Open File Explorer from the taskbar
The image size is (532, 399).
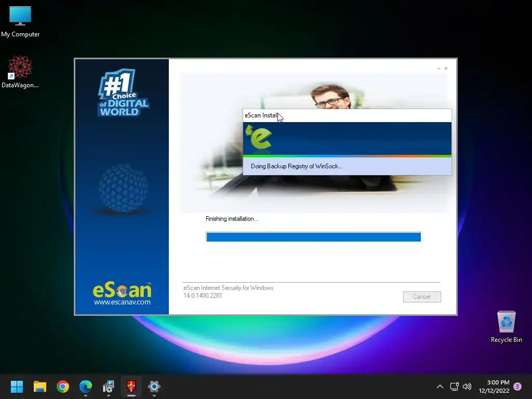pos(39,387)
